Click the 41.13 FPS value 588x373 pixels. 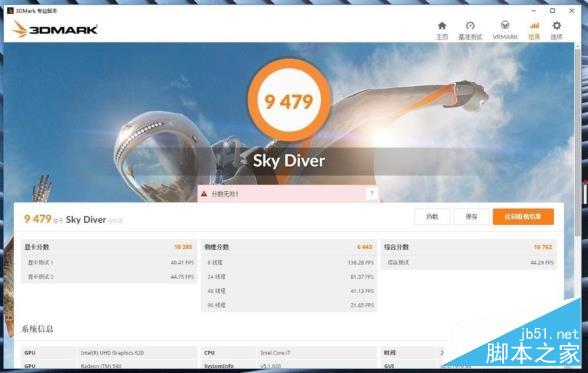(x=362, y=291)
